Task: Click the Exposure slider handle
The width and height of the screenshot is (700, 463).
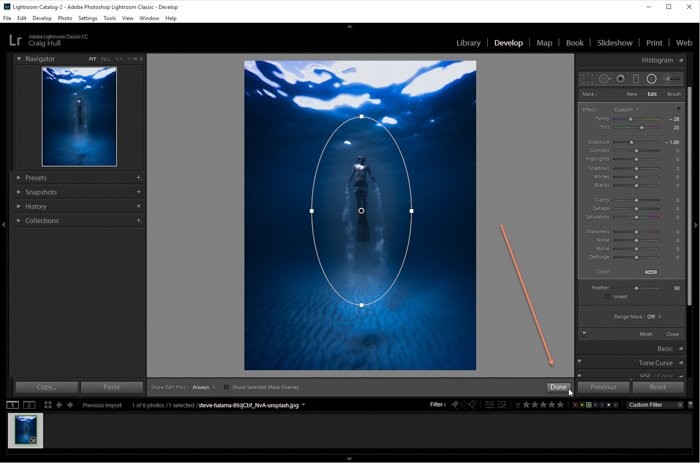Action: pos(631,142)
